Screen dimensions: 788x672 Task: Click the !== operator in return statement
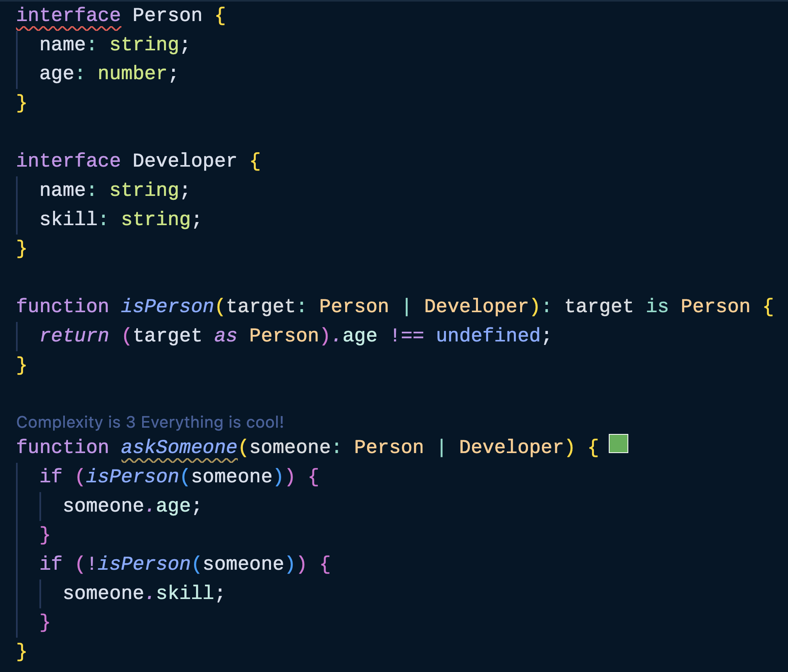(x=407, y=336)
